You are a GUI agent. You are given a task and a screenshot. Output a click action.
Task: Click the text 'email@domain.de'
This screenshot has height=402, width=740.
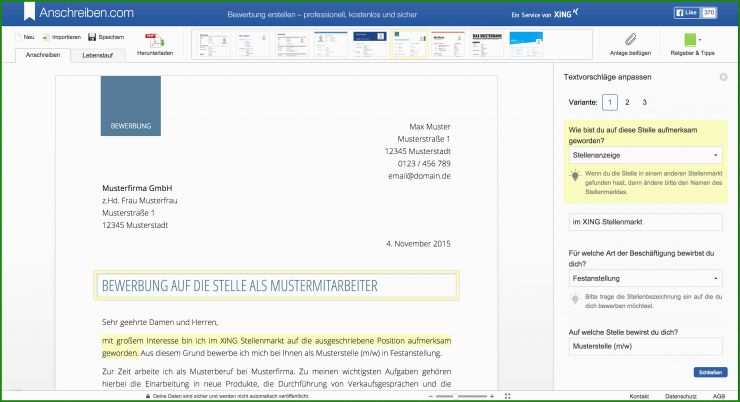point(420,176)
